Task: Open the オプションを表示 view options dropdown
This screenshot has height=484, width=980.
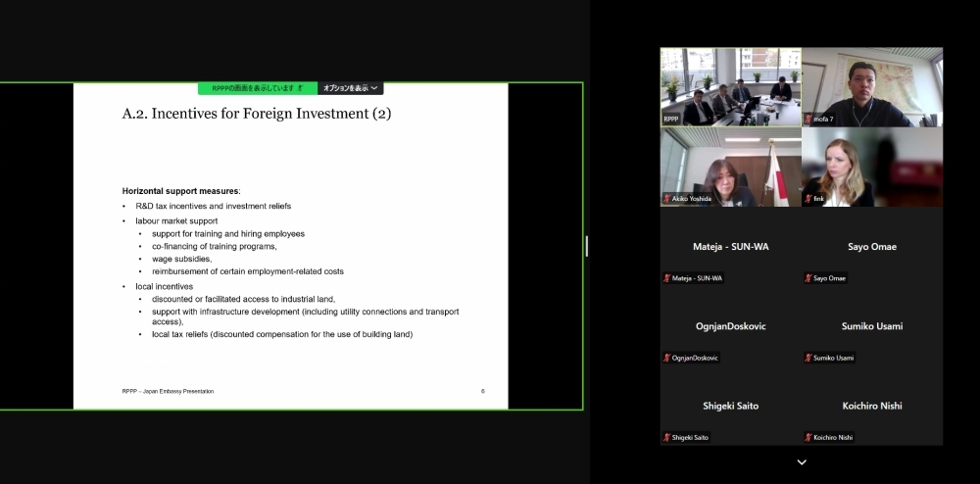Action: [x=351, y=88]
